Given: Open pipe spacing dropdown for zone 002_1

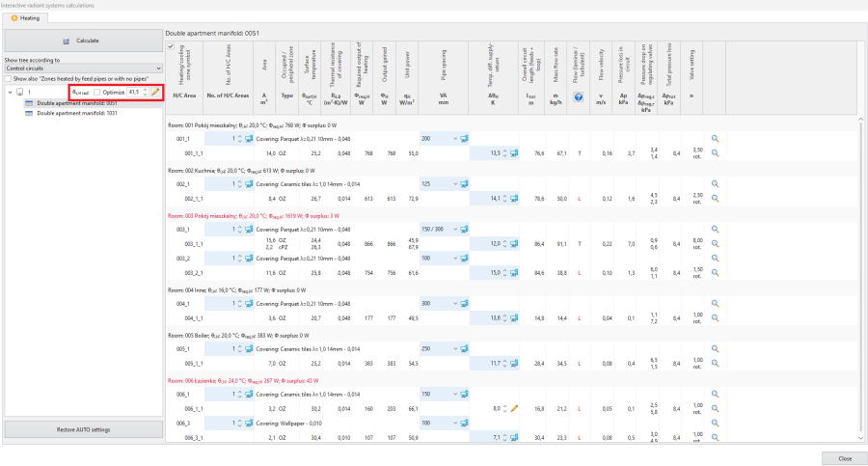Looking at the screenshot, I should [453, 182].
